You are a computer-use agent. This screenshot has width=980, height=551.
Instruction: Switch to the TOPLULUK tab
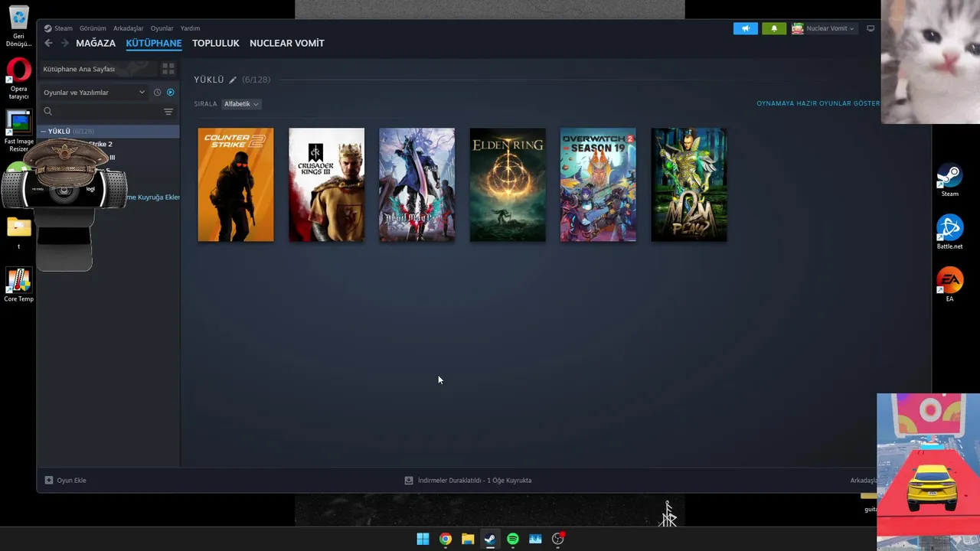pyautogui.click(x=216, y=43)
